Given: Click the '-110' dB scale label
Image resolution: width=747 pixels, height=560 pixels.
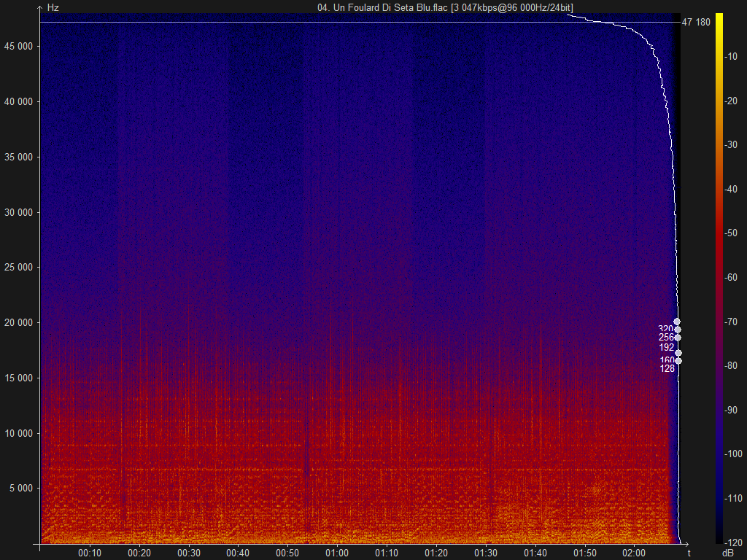Looking at the screenshot, I should click(x=733, y=497).
